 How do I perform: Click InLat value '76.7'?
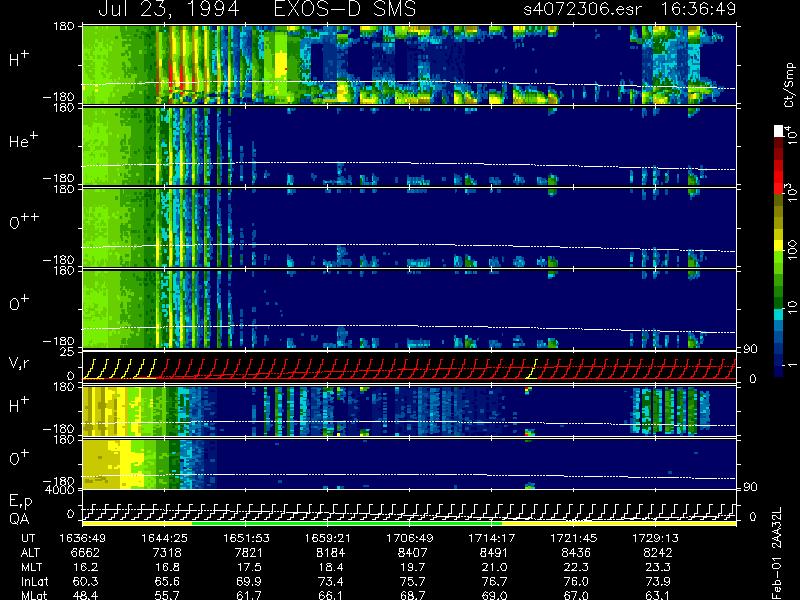click(494, 581)
